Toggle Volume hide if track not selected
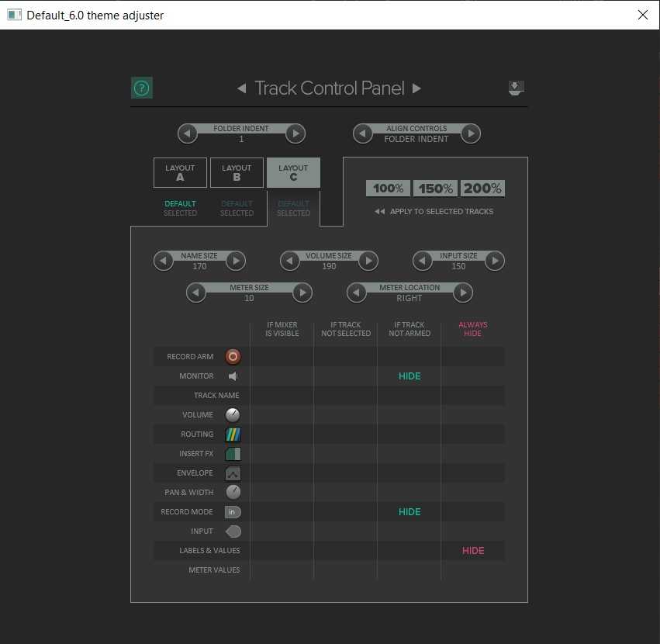The image size is (660, 644). [x=346, y=415]
